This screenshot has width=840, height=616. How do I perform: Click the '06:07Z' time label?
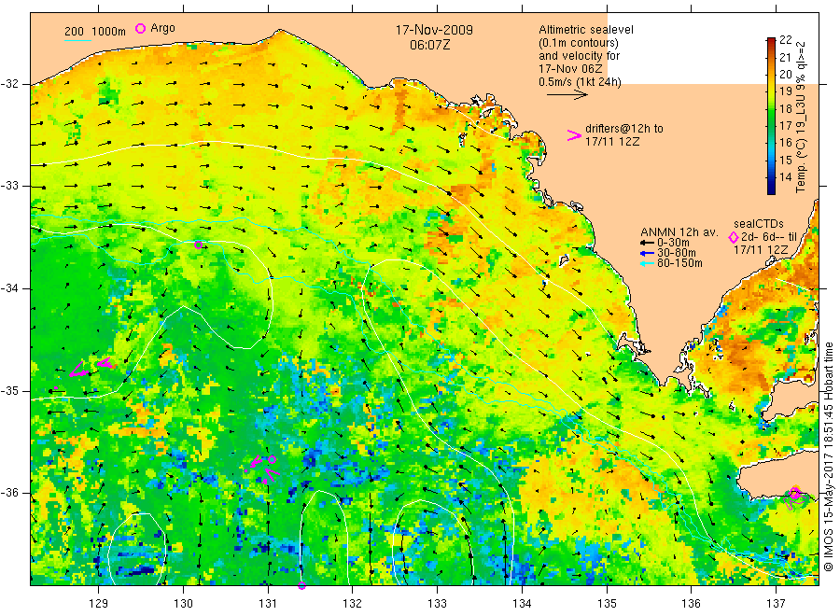(x=430, y=45)
